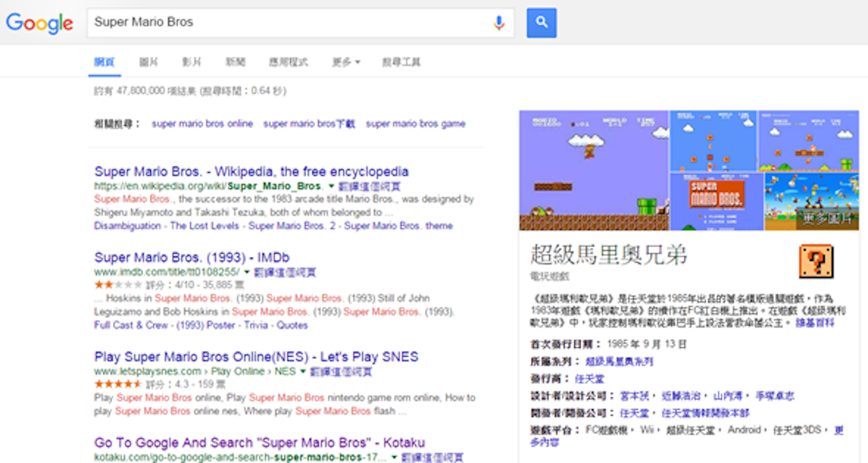The height and width of the screenshot is (463, 868).
Task: Click translate page link for IMDb result
Action: 285,272
